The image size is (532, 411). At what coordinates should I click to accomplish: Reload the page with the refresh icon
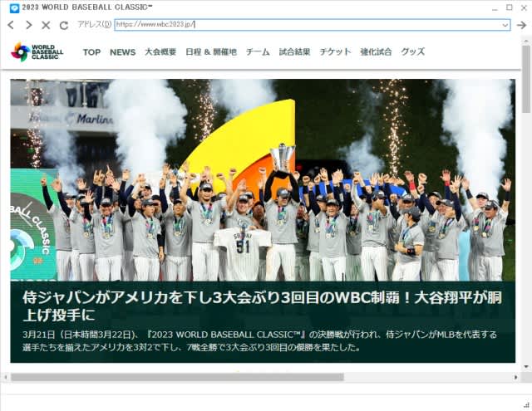[x=63, y=25]
